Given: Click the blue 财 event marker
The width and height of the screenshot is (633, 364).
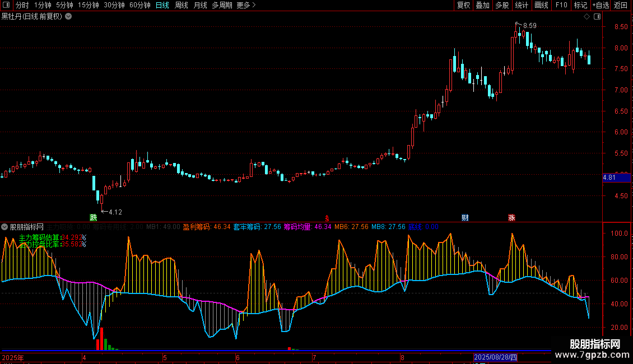Looking at the screenshot, I should (465, 217).
